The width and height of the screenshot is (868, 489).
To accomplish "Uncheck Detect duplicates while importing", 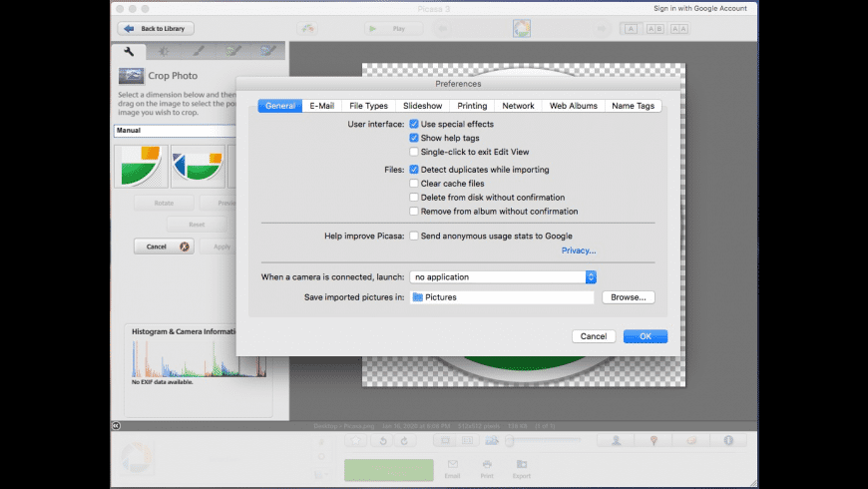I will 413,170.
